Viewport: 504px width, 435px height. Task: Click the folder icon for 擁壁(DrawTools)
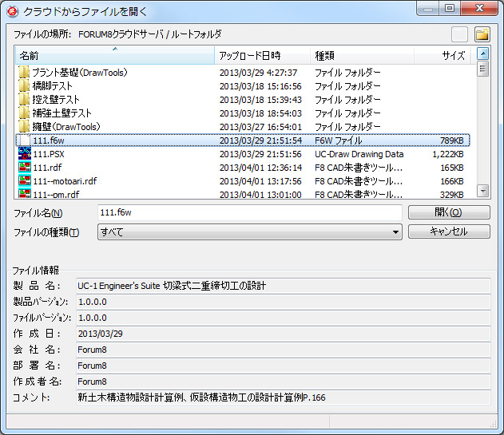(24, 126)
